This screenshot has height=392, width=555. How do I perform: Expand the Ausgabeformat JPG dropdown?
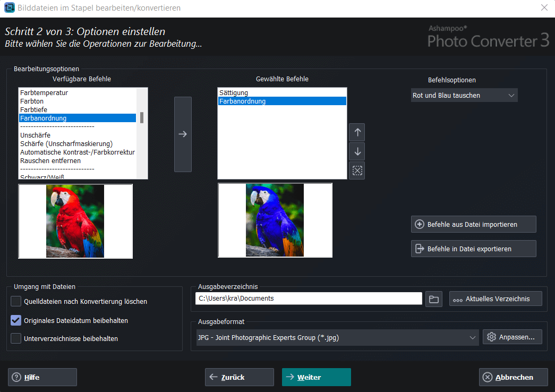pos(337,337)
